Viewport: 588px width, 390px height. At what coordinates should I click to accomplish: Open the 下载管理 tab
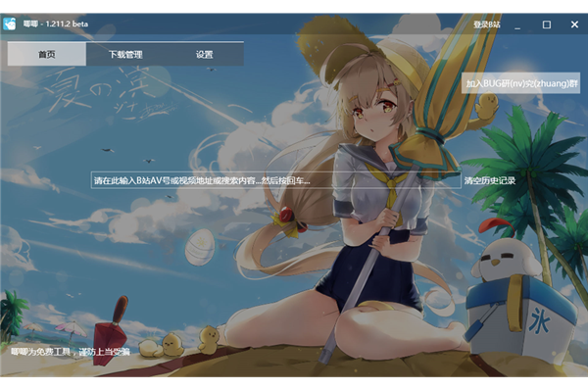pyautogui.click(x=125, y=54)
